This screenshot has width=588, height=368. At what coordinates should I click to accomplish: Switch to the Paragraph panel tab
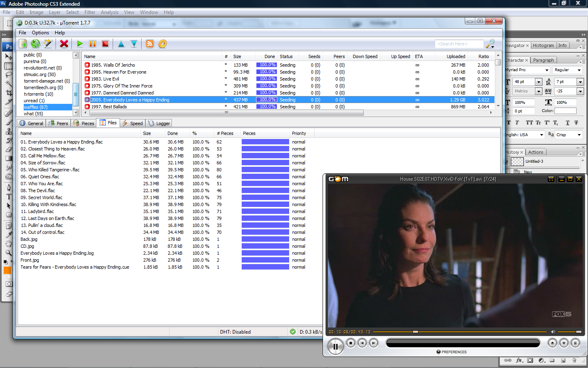click(543, 60)
